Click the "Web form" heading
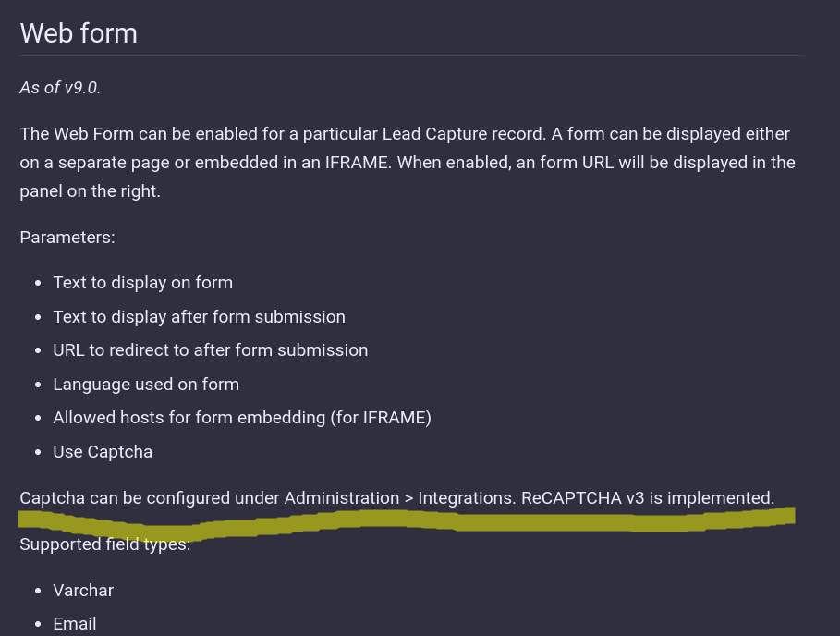The height and width of the screenshot is (636, 840). (79, 33)
